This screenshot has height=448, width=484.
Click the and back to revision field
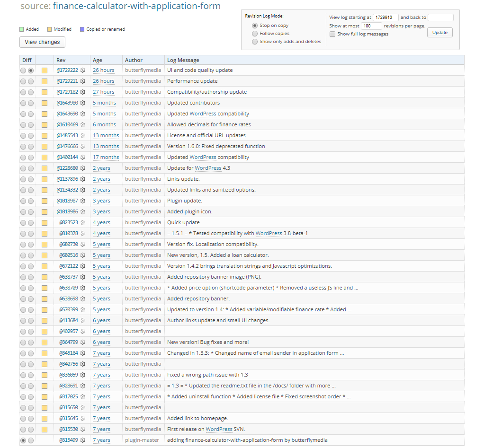(x=440, y=18)
